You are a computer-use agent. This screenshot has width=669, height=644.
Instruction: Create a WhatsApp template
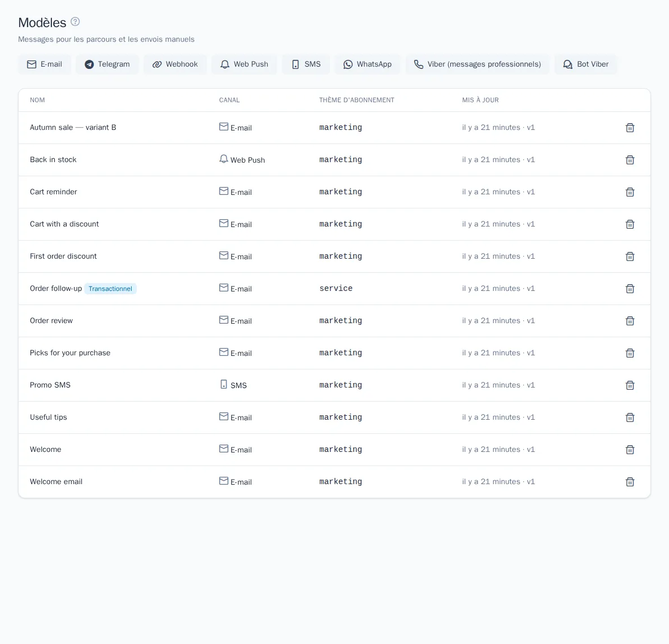click(x=367, y=64)
